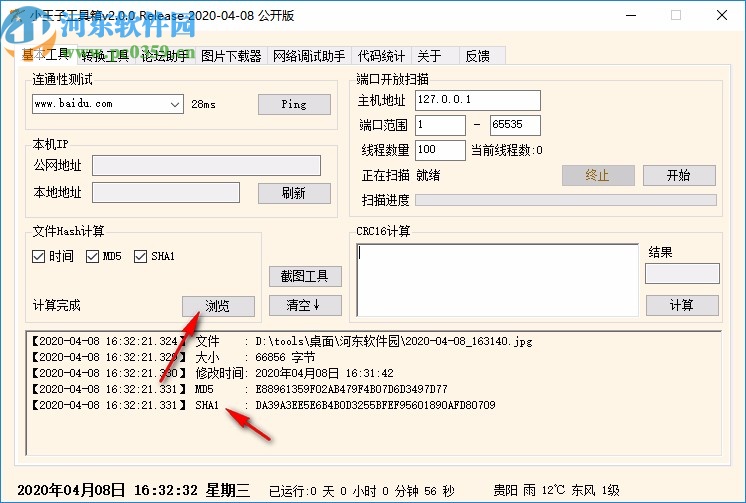Image resolution: width=746 pixels, height=503 pixels.
Task: Click the 修改时间 log line
Action: pos(213,373)
